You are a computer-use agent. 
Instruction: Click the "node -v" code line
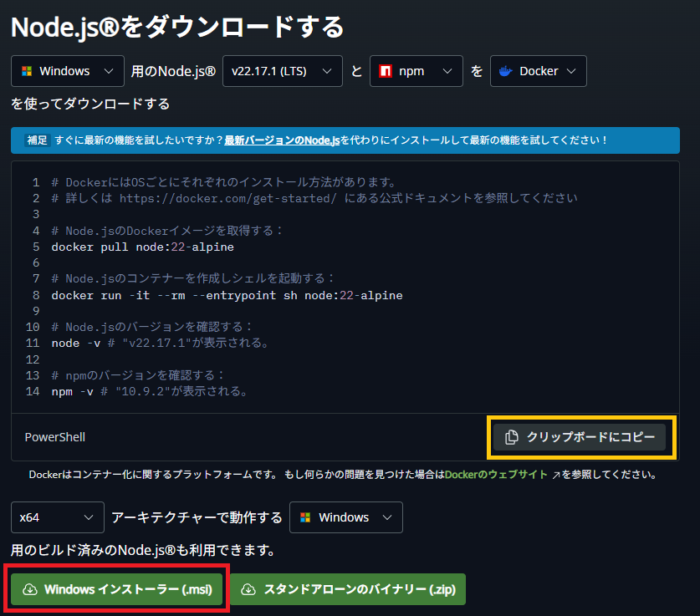[160, 343]
